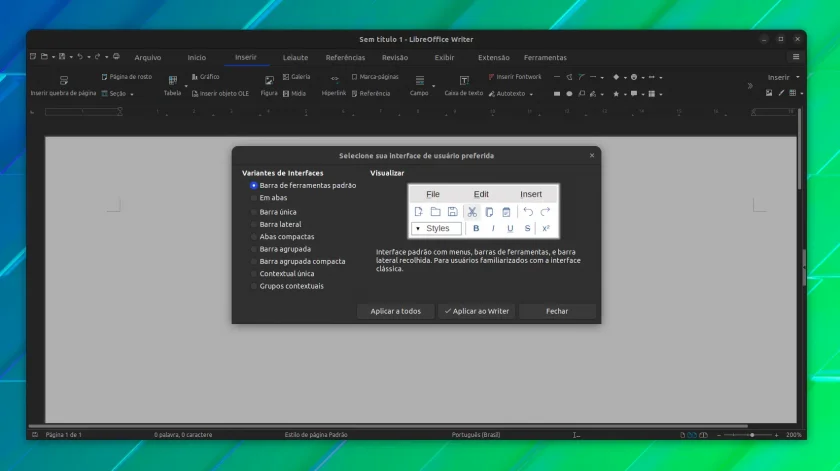840x471 pixels.
Task: Expand the Tabela dropdown arrow
Action: 186,86
